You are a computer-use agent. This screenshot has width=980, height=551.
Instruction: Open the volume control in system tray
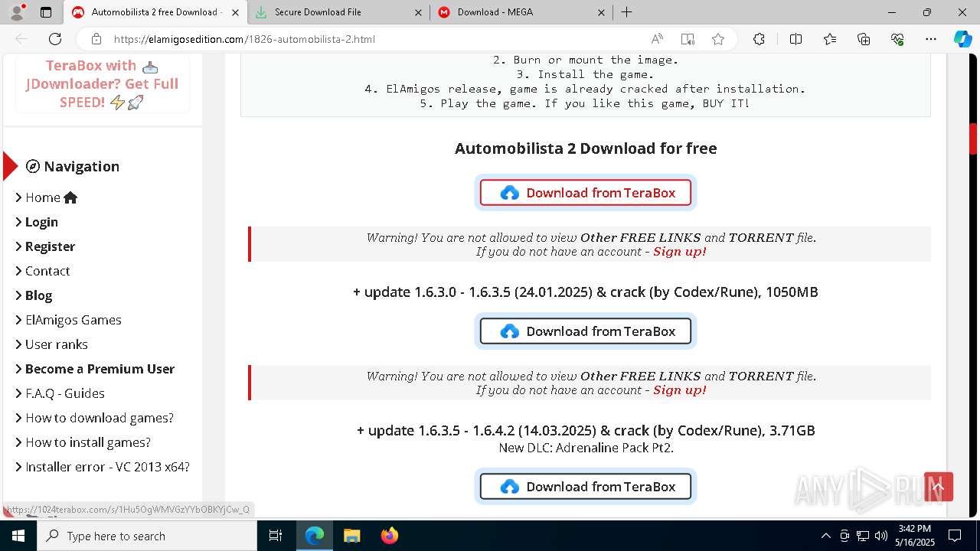coord(881,536)
